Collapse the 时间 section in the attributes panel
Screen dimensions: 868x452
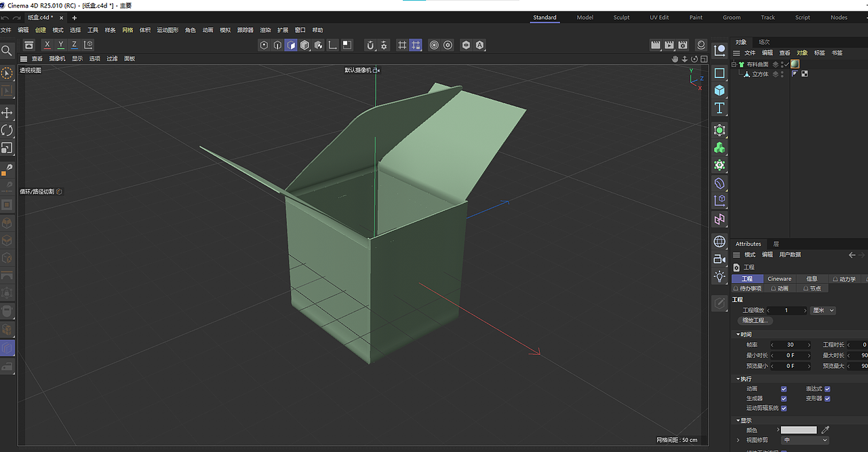(737, 334)
